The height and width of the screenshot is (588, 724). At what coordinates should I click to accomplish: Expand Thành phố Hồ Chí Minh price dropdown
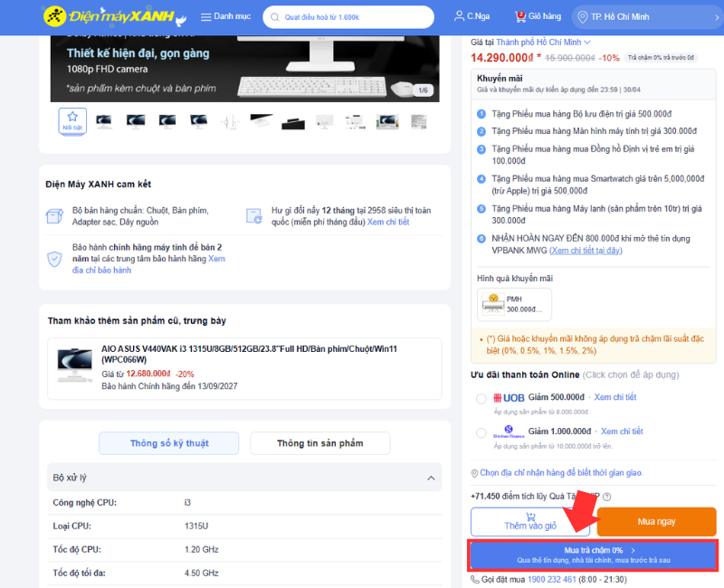pos(543,43)
